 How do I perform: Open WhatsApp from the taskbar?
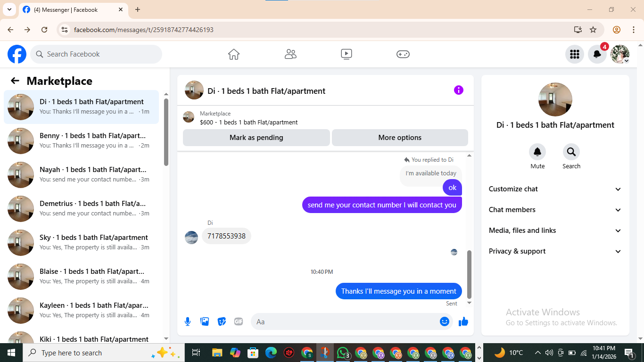(x=343, y=353)
